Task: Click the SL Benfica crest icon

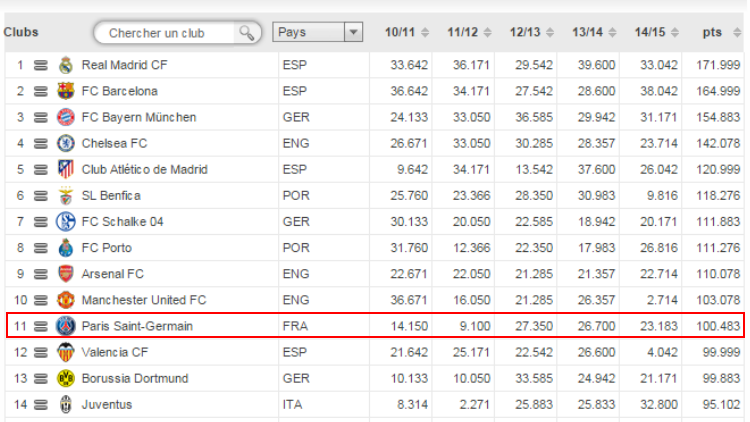Action: click(66, 195)
